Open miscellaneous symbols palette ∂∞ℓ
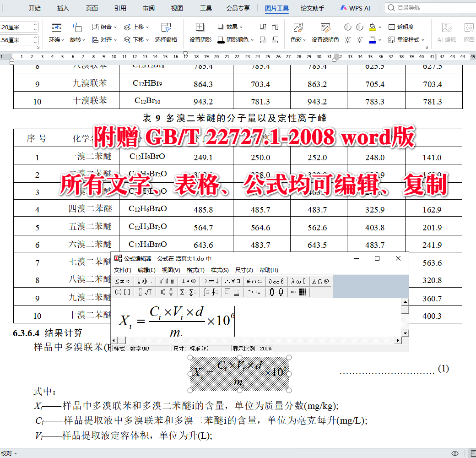Viewport: 476px width, 458px height. (x=276, y=281)
